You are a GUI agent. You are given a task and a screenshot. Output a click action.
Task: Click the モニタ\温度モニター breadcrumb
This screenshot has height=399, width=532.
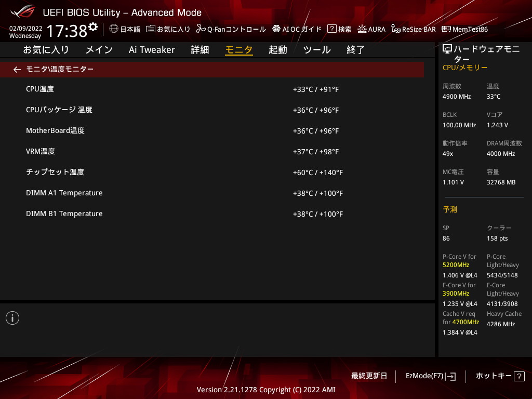pos(60,69)
